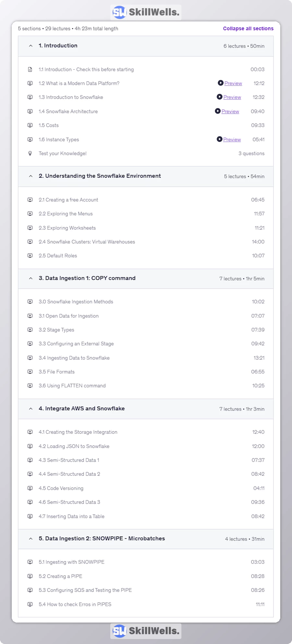Open the section header 3. Data Ingestion 1: COPY command

(x=87, y=278)
